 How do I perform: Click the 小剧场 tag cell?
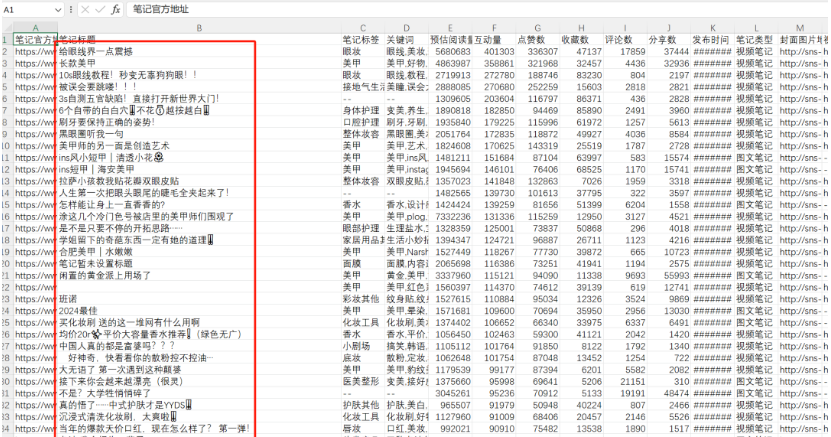pyautogui.click(x=363, y=346)
